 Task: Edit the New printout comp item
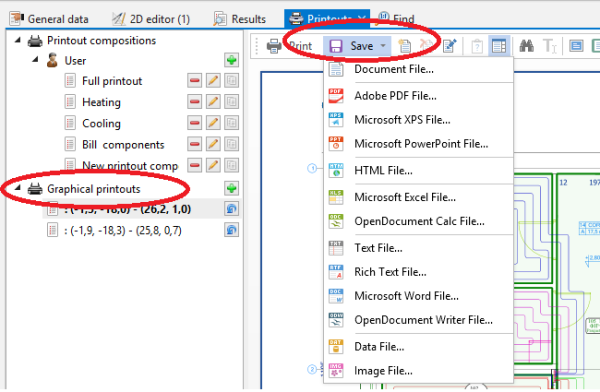point(213,165)
